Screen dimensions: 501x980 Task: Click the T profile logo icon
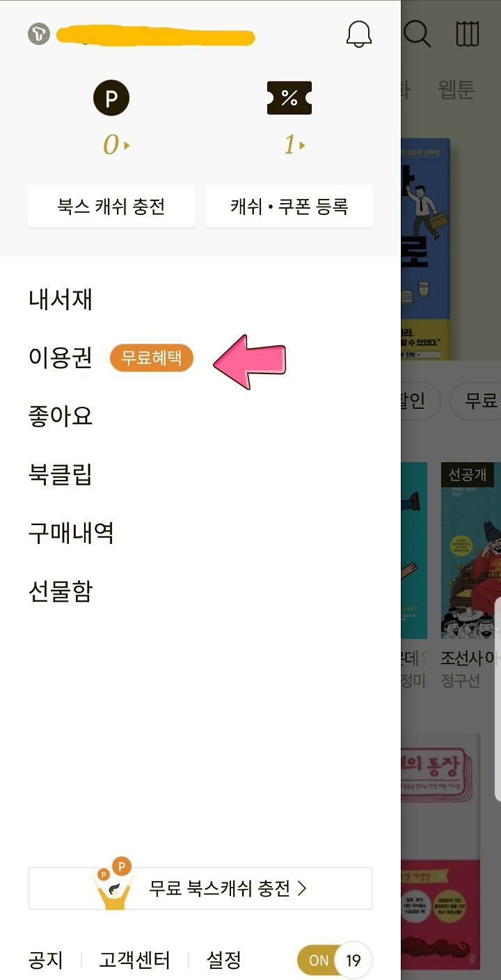[x=39, y=34]
